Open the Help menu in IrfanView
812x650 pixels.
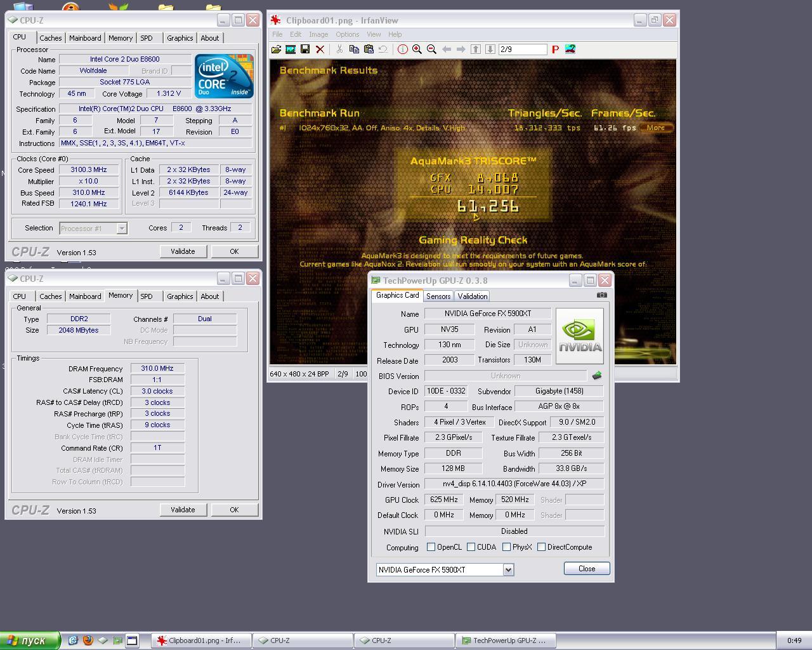395,34
